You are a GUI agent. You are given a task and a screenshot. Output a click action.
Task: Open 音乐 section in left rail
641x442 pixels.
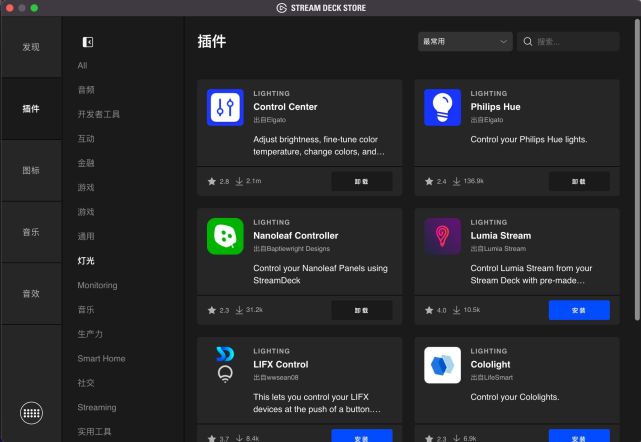click(31, 232)
